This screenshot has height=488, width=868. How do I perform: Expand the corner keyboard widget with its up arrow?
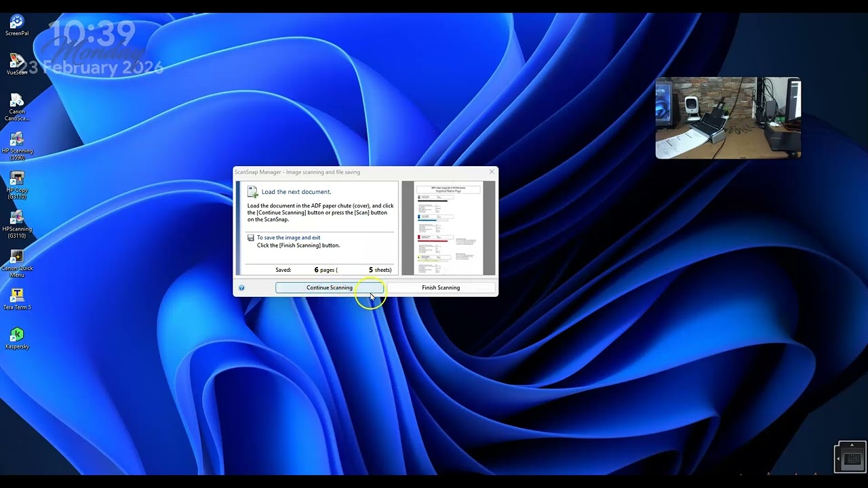coord(852,445)
